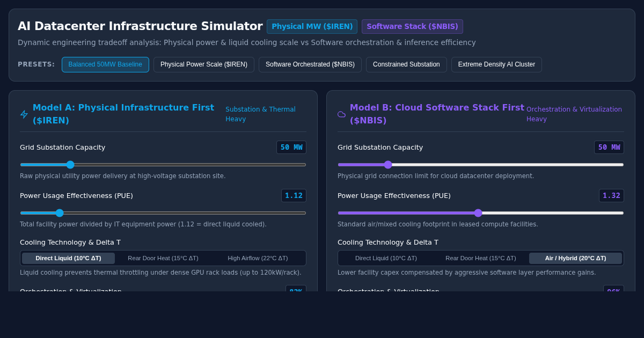Adjust Model A Grid Substation Capacity slider
Image resolution: width=644 pixels, height=338 pixels.
coord(163,165)
